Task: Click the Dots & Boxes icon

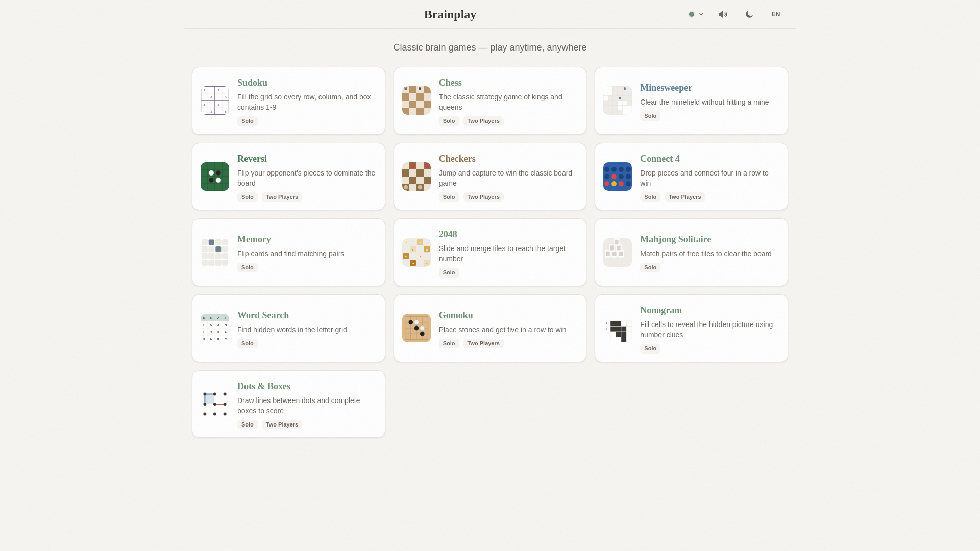Action: pos(214,404)
